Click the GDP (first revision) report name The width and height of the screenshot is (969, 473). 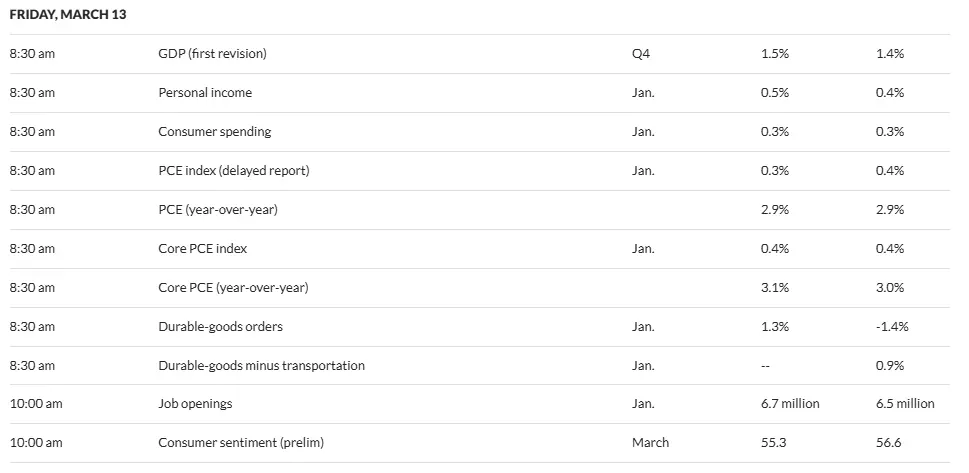click(212, 54)
